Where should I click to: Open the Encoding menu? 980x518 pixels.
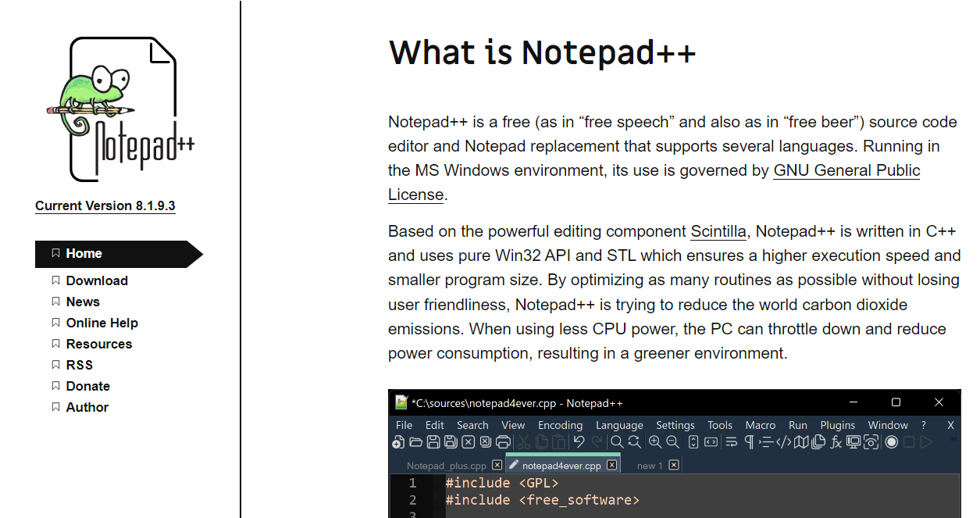click(560, 425)
